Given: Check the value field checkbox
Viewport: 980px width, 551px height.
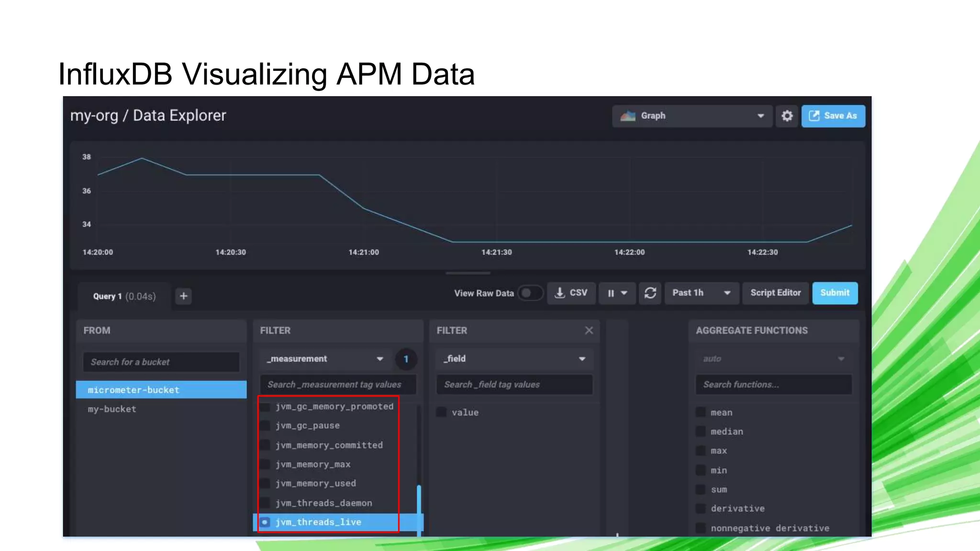Looking at the screenshot, I should 442,412.
